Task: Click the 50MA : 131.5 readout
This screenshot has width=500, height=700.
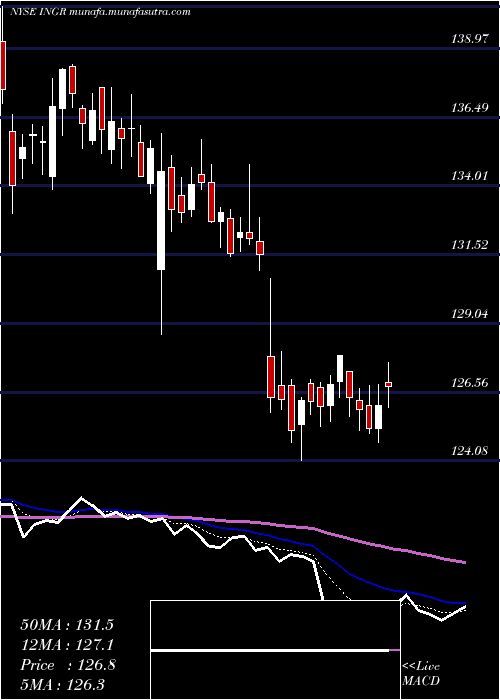Action: tap(67, 625)
